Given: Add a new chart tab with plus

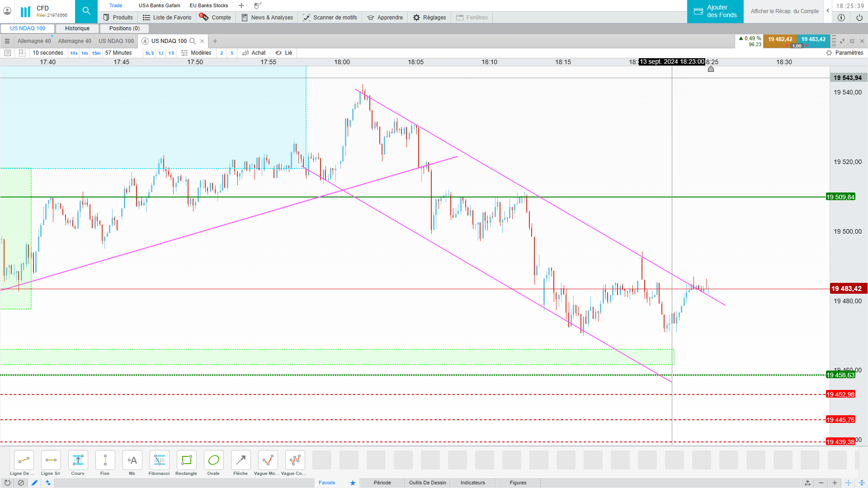Looking at the screenshot, I should [x=215, y=41].
